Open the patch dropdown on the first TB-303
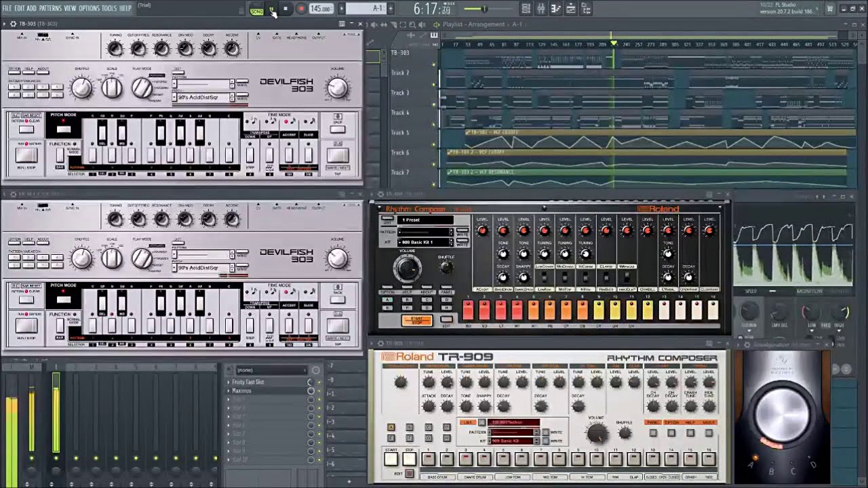This screenshot has height=488, width=868. pos(203,98)
